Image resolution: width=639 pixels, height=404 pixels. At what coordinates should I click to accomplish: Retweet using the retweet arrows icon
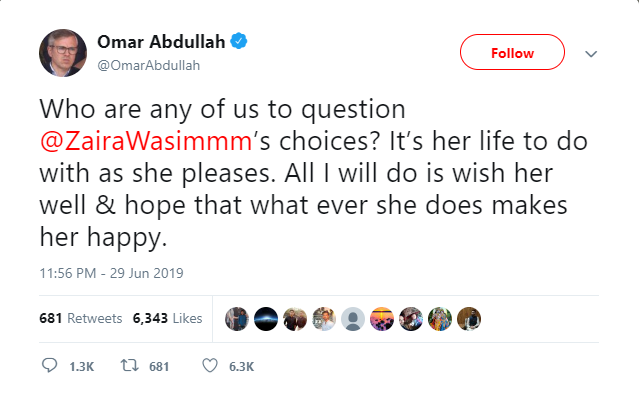(x=129, y=366)
